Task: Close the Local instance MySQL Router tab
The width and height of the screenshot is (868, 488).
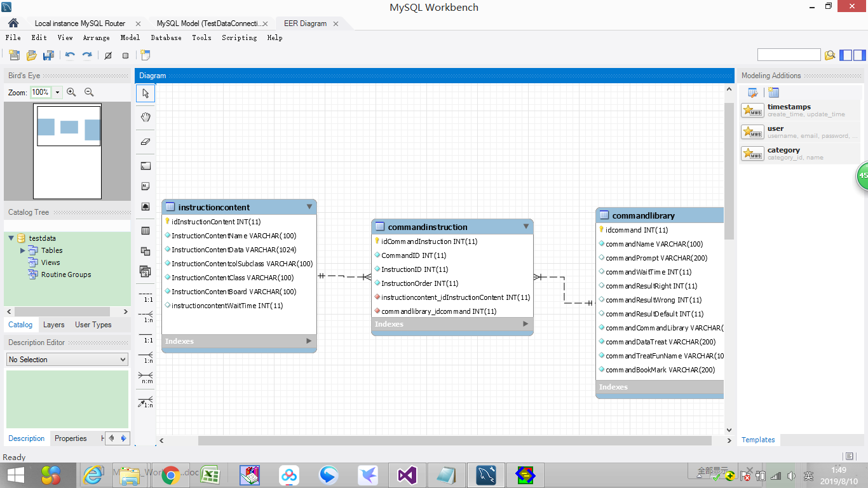Action: tap(138, 24)
